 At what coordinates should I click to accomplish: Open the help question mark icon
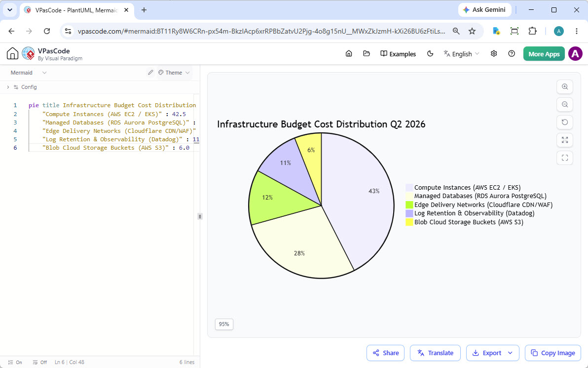[x=512, y=54]
